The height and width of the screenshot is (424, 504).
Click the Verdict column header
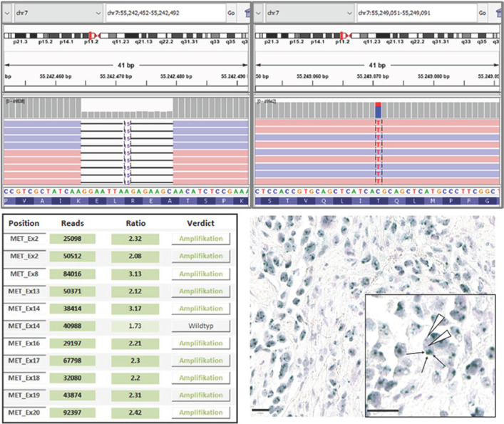(x=200, y=223)
